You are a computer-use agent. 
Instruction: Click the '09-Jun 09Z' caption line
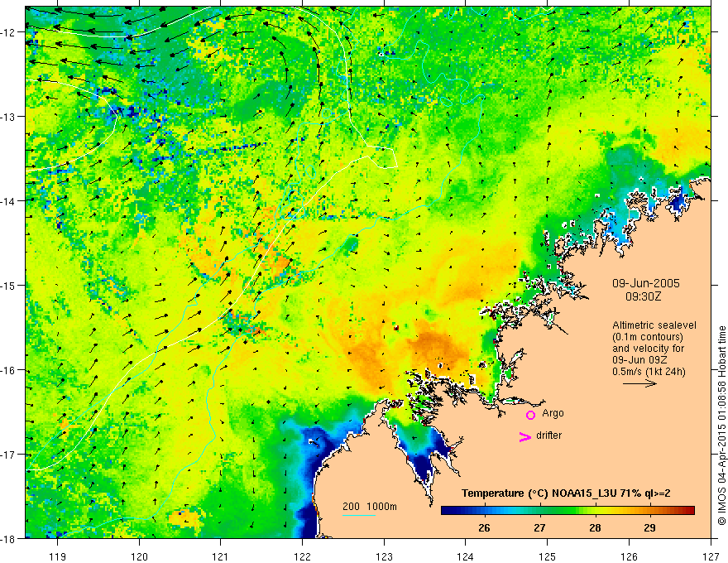(639, 360)
